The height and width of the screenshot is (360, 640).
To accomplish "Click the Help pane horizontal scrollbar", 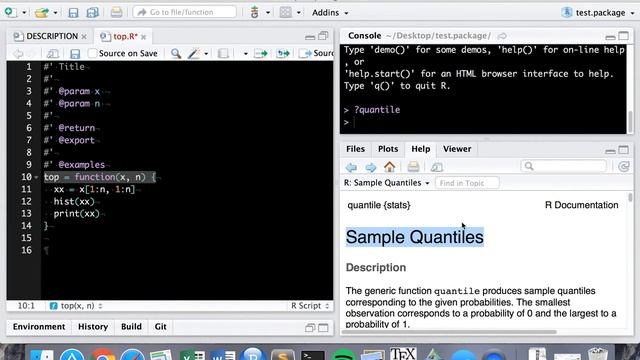I will pos(449,331).
